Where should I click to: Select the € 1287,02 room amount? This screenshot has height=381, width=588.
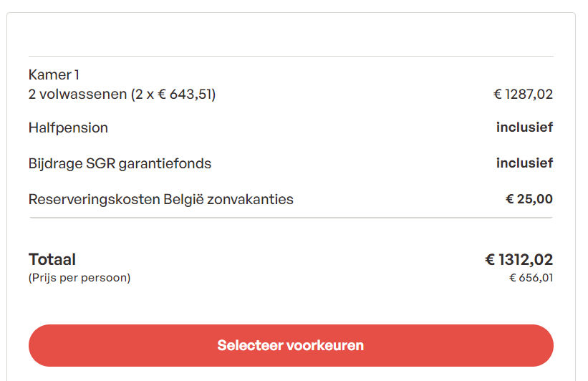point(523,94)
